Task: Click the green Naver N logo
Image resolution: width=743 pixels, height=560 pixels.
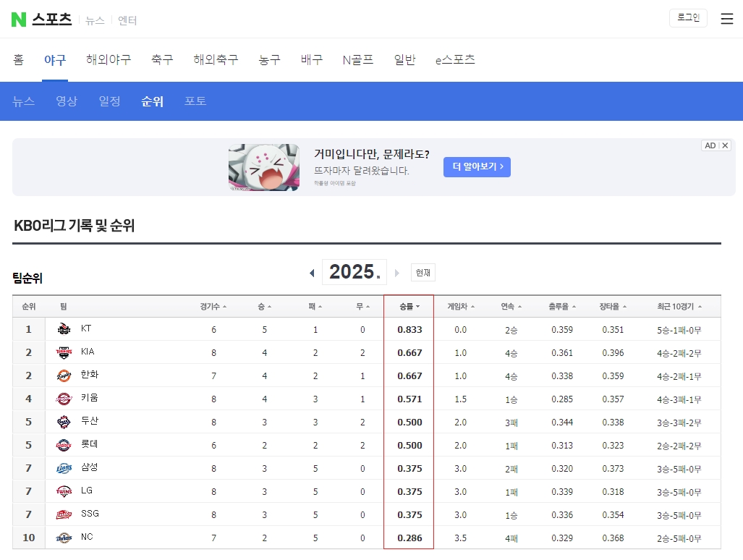Action: (19, 20)
